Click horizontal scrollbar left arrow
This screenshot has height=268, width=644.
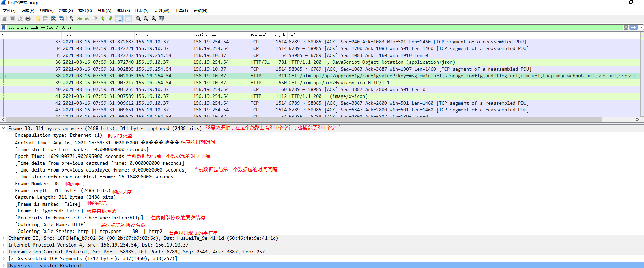[x=3, y=119]
